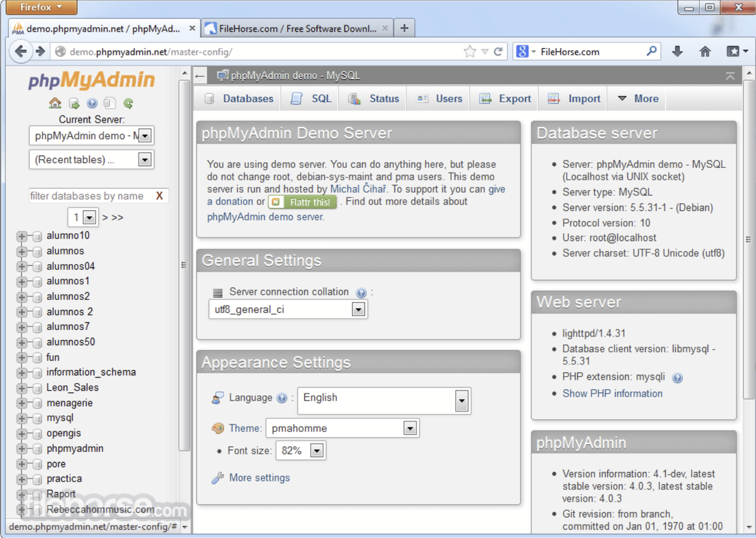Click the green reload navigation icon

pos(128,104)
